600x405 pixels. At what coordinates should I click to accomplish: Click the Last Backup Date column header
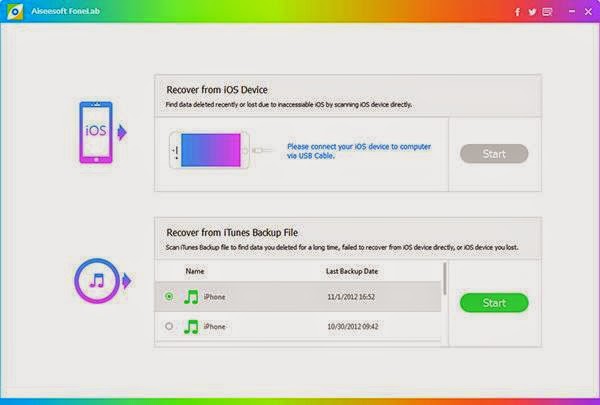[x=352, y=271]
